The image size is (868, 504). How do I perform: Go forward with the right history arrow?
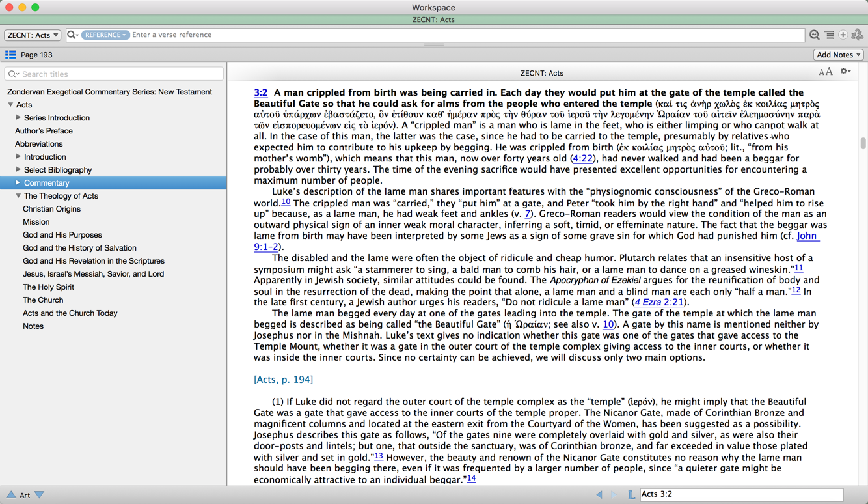pos(614,495)
